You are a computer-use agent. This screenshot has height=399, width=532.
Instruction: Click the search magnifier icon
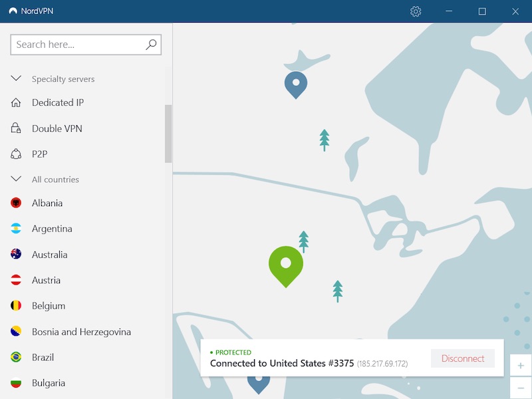tap(151, 45)
